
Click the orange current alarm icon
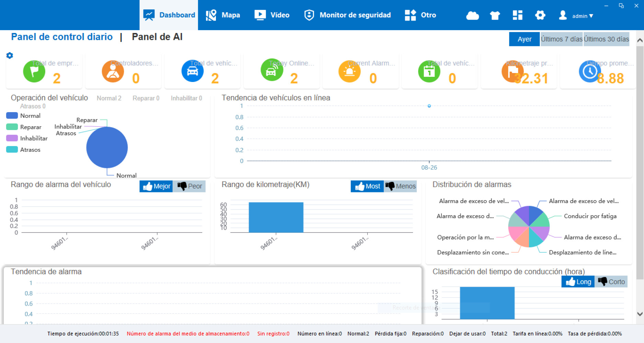349,71
